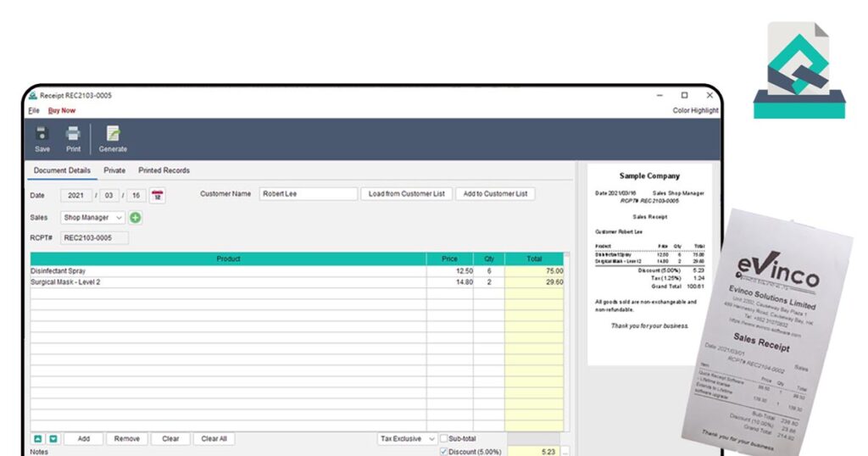Click the ellipsis button beside discount amount
This screenshot has width=868, height=456.
[x=565, y=452]
